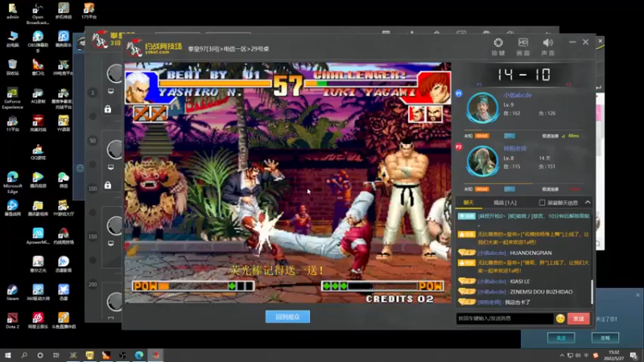Click the lock icon at table 1 in lobby window
The width and height of the screenshot is (644, 362).
(x=108, y=109)
